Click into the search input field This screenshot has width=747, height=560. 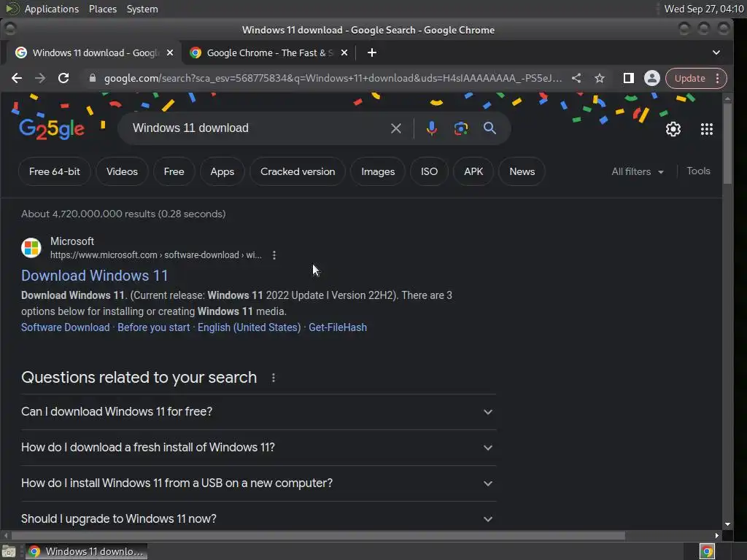258,128
